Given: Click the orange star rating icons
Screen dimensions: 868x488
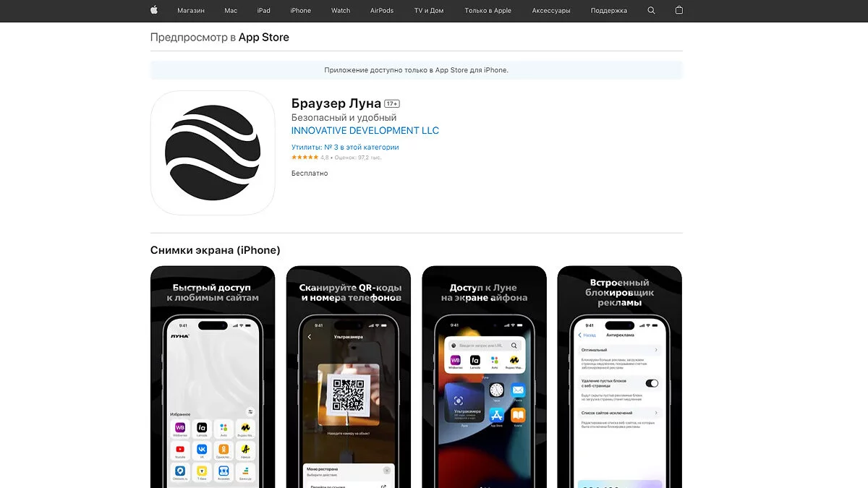Looking at the screenshot, I should click(x=305, y=157).
